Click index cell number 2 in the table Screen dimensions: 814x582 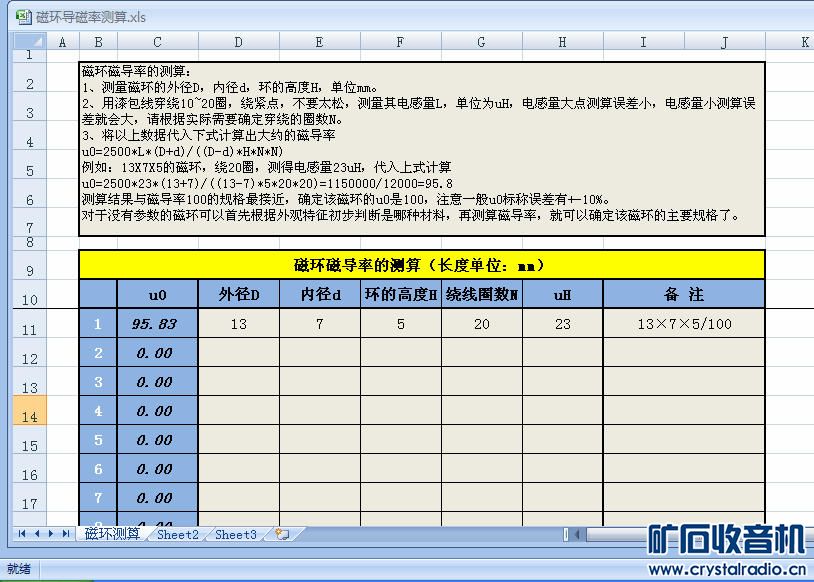98,353
